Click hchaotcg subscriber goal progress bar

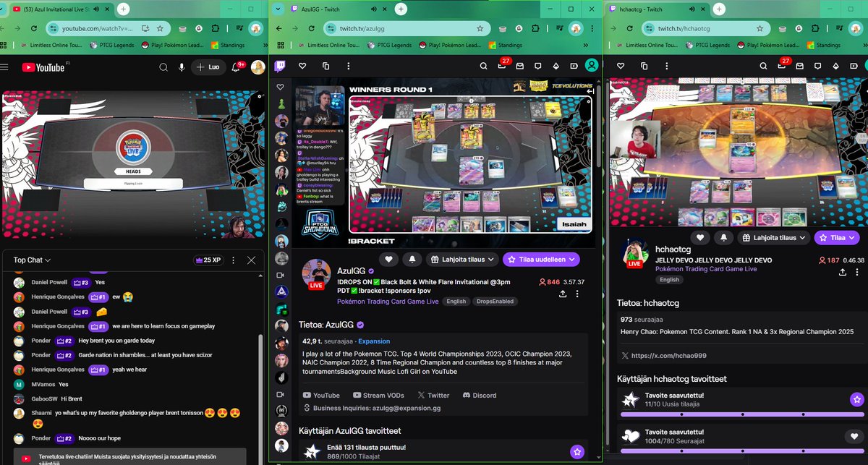tap(742, 414)
